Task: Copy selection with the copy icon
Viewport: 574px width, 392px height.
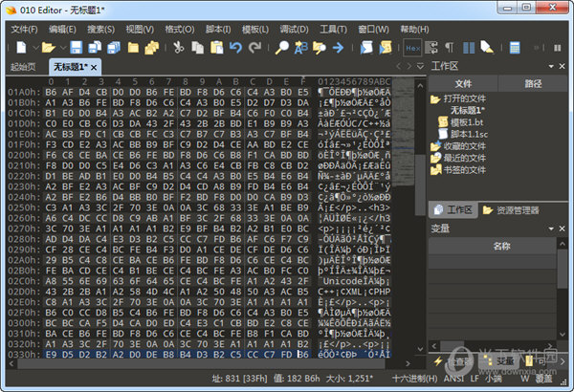Action: (198, 48)
